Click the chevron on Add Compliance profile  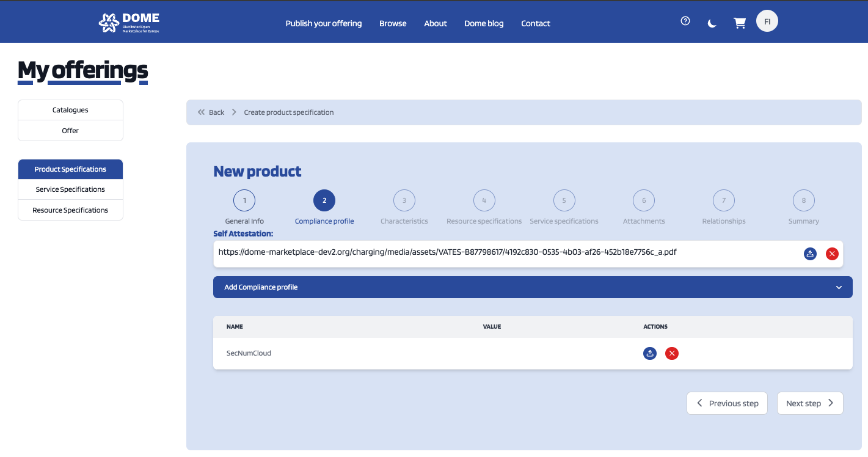[x=839, y=287]
